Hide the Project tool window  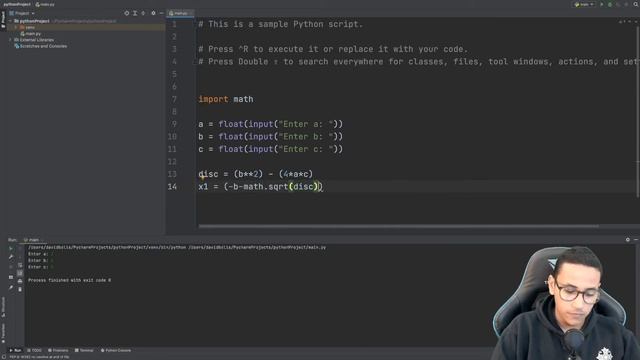[162, 13]
